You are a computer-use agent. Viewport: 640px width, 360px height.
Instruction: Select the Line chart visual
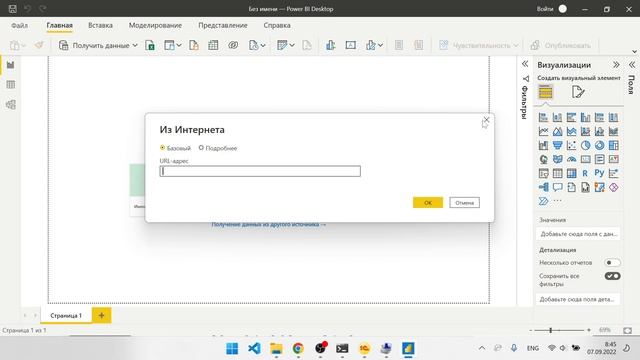click(x=543, y=131)
